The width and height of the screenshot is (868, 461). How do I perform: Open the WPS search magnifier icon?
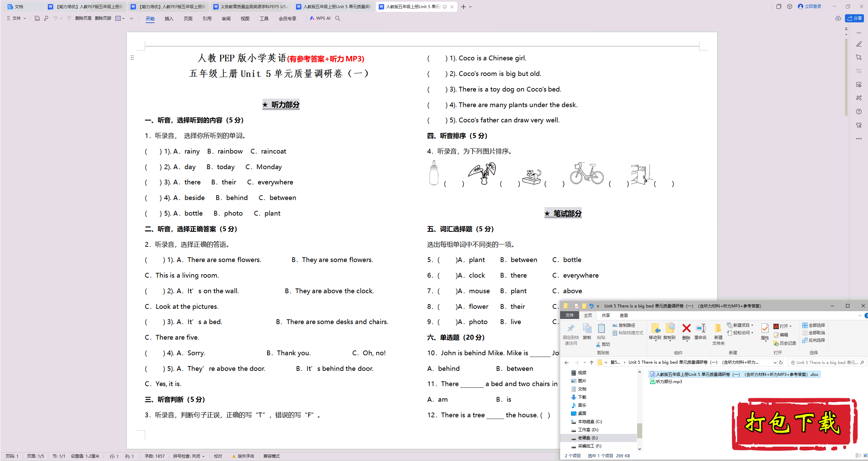pyautogui.click(x=338, y=18)
